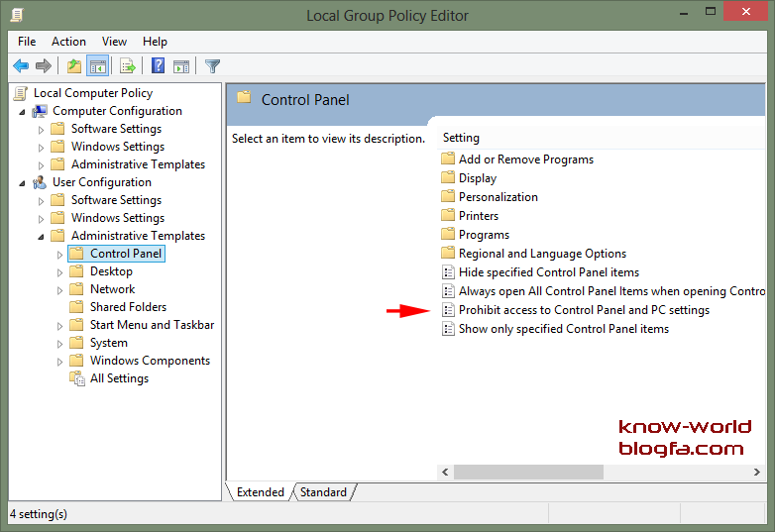This screenshot has width=775, height=532.
Task: Open the Action menu
Action: (x=68, y=42)
